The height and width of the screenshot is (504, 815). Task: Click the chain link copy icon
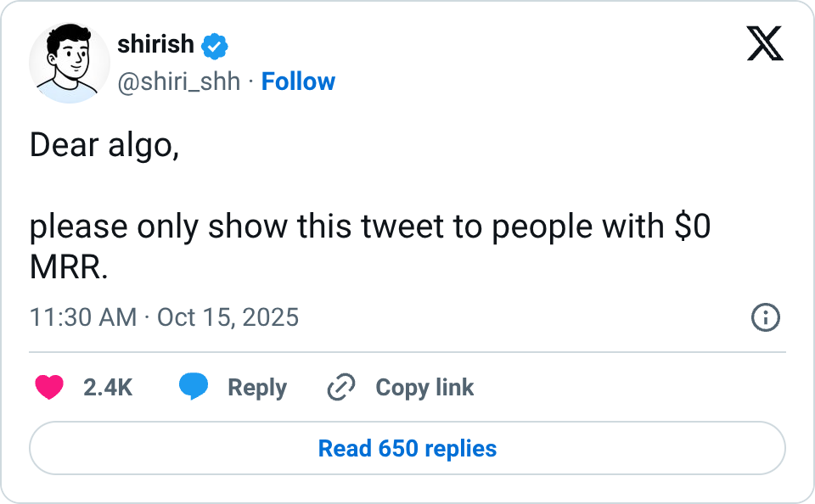pos(340,388)
